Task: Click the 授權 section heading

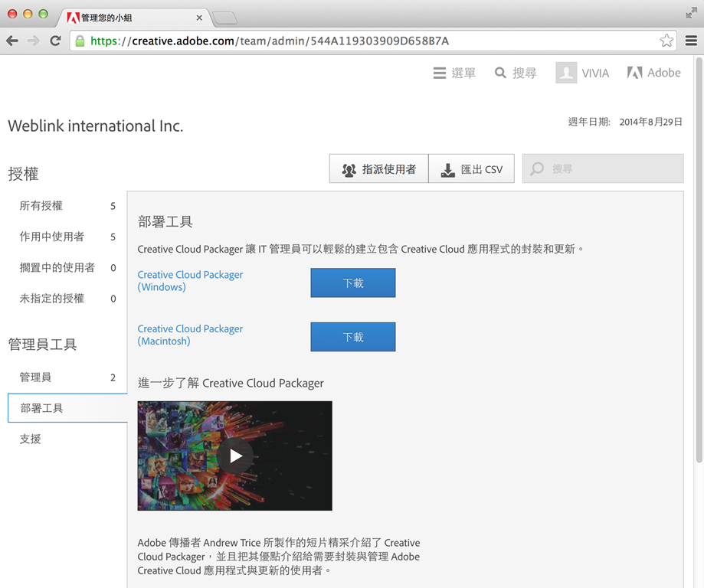Action: [23, 174]
